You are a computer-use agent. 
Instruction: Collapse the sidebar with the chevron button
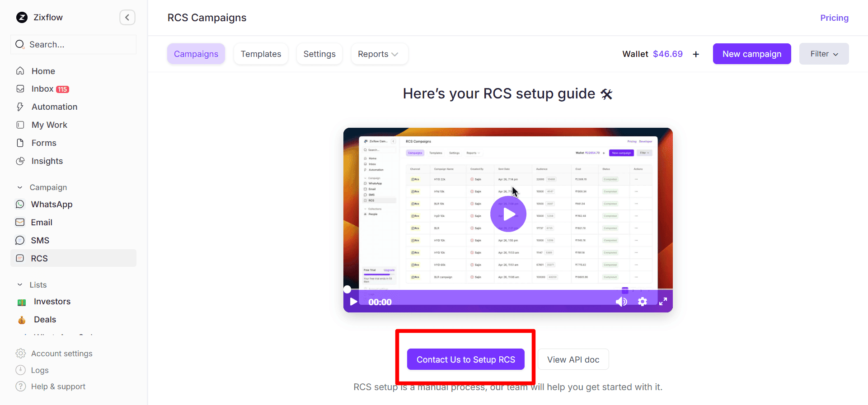[127, 18]
